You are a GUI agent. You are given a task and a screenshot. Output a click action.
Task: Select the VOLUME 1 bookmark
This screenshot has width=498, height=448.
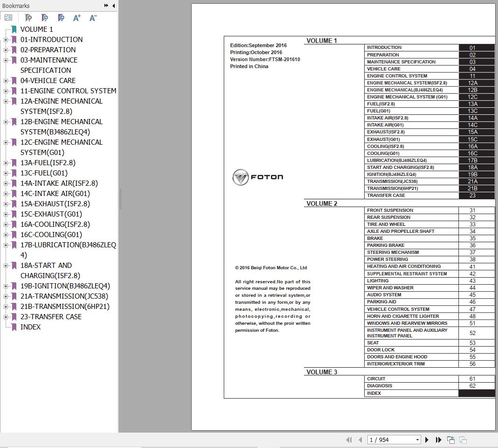point(36,29)
